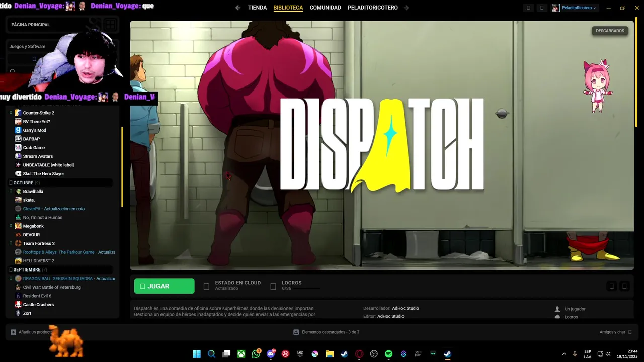Click the add product plus icon

click(14, 332)
